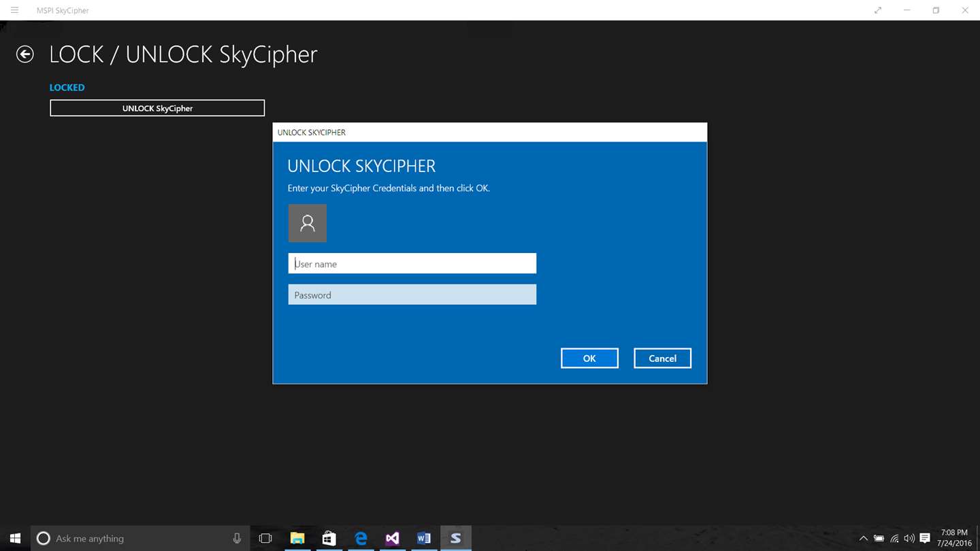Focus the Password field

point(412,295)
